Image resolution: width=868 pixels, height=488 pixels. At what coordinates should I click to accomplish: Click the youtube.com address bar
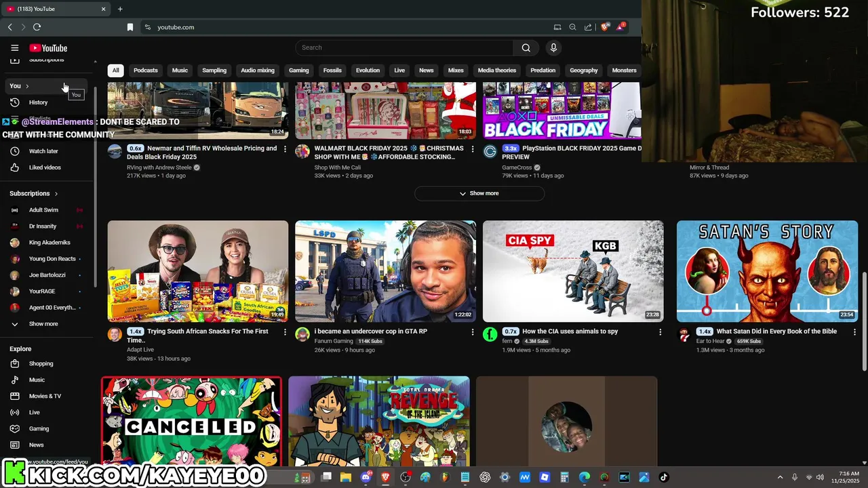coord(346,27)
